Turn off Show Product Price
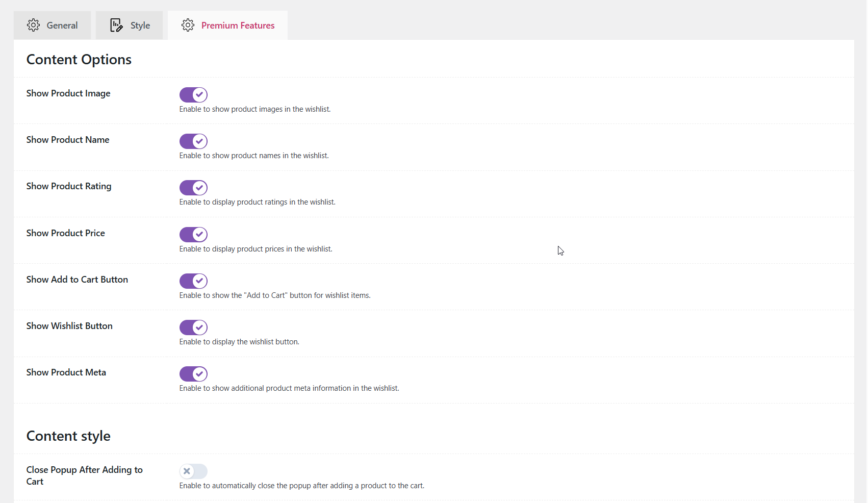 [193, 234]
